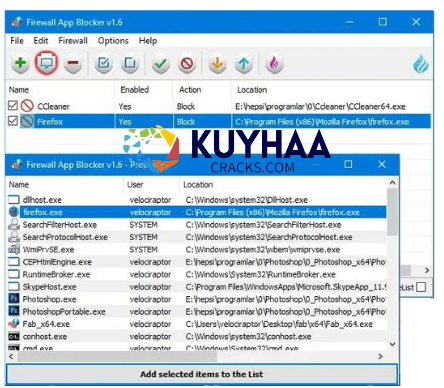Select the conhost.exe location text
Screen dimensions: 444x388
click(248, 336)
